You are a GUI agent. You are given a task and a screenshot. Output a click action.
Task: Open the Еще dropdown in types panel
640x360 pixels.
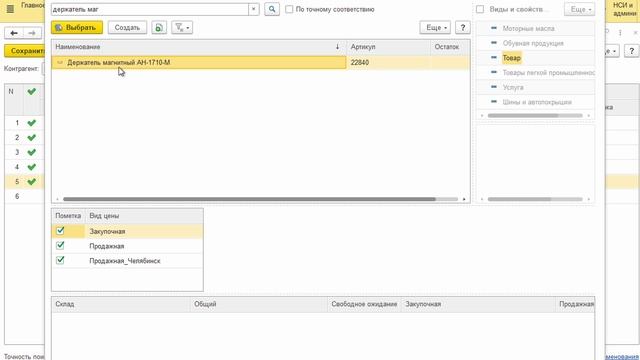click(x=580, y=9)
